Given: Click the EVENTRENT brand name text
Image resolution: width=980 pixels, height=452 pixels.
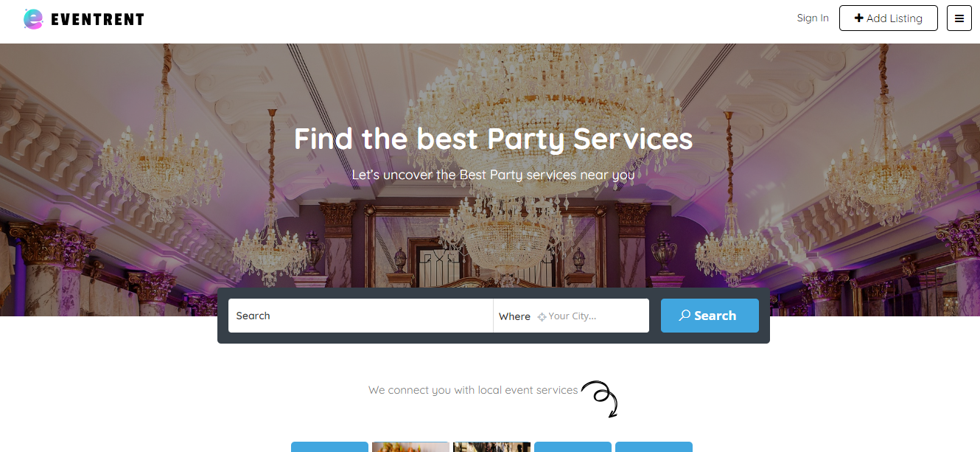Looking at the screenshot, I should (x=98, y=19).
